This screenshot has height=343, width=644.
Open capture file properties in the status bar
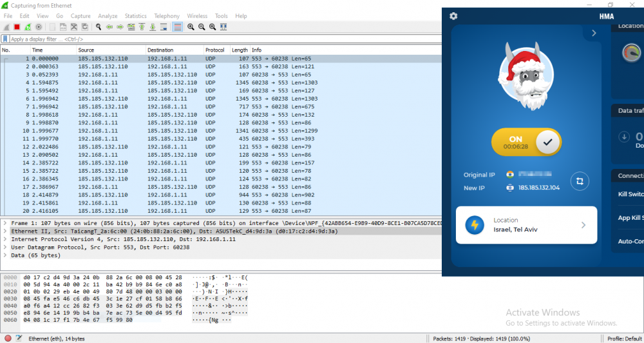19,338
